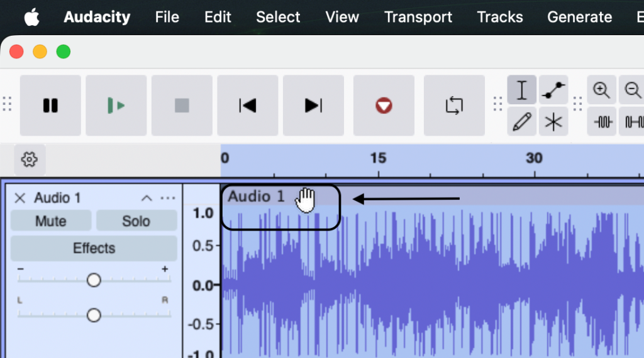
Task: Solo the Audio 1 track
Action: pos(136,221)
